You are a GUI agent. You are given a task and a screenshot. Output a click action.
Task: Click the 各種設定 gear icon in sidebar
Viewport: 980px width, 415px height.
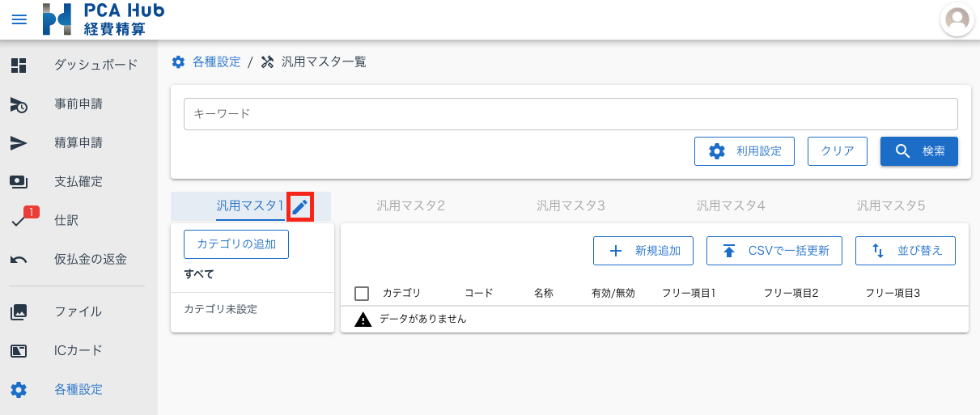[x=19, y=390]
